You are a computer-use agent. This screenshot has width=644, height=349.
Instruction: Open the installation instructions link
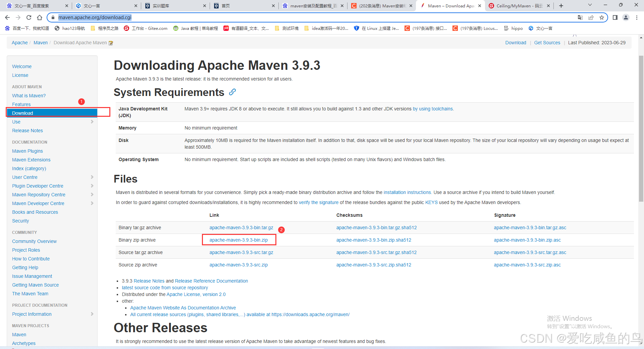[407, 192]
